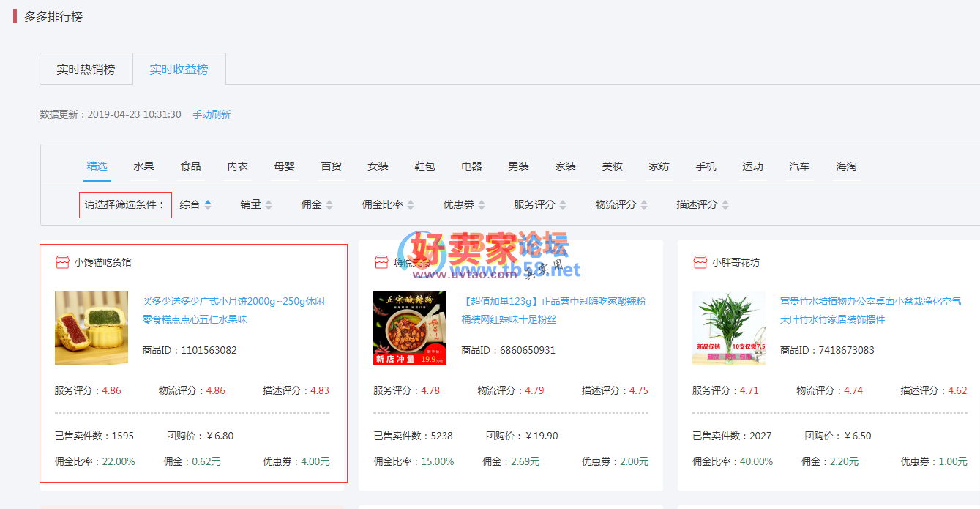Click the 酸辣粉 product image
980x509 pixels.
409,328
